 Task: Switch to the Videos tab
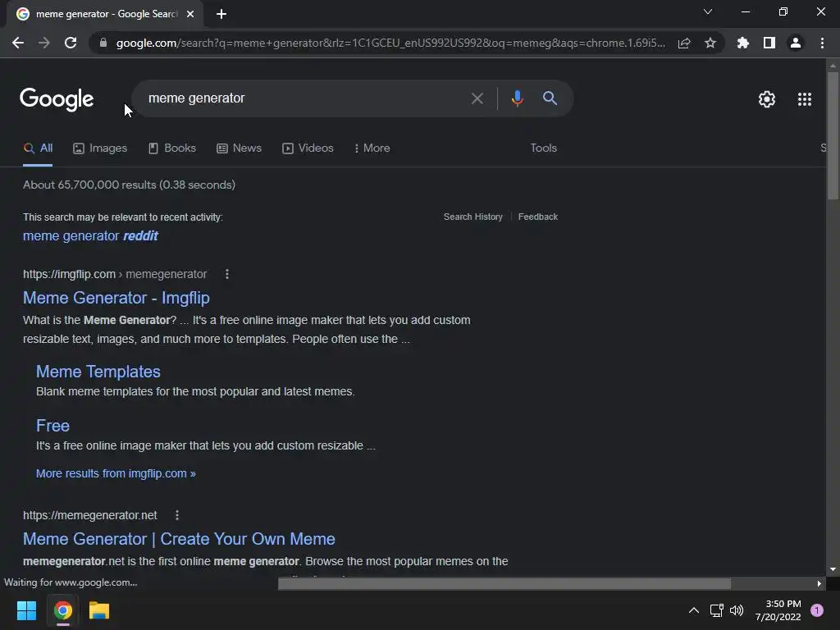(308, 148)
